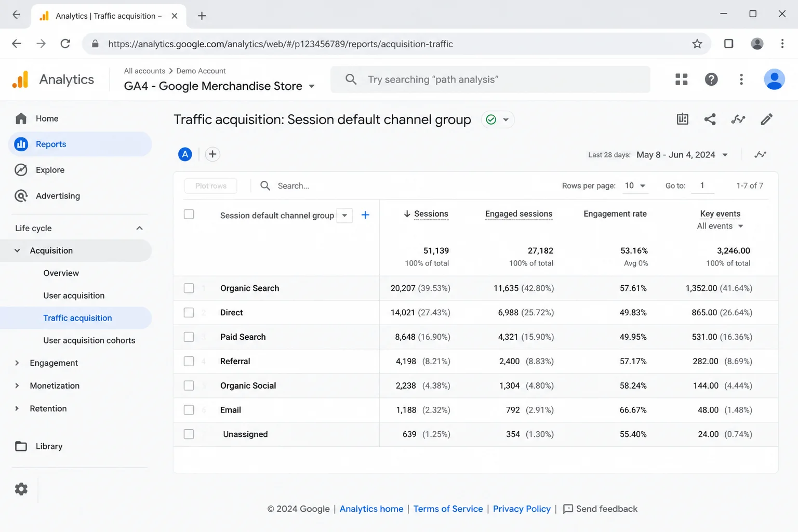Open User acquisition cohorts report
This screenshot has height=532, width=798.
(x=89, y=340)
